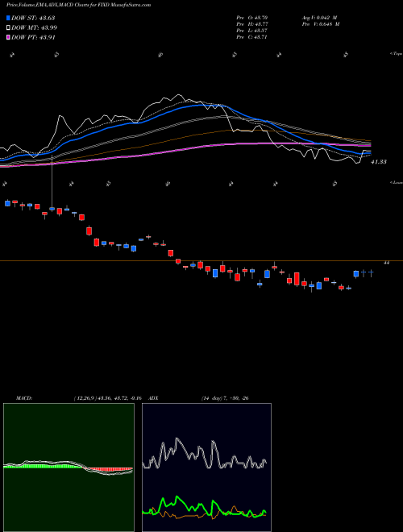Image resolution: width=403 pixels, height=532 pixels.
Task: Open the green MACD indicator chart panel
Action: click(69, 468)
